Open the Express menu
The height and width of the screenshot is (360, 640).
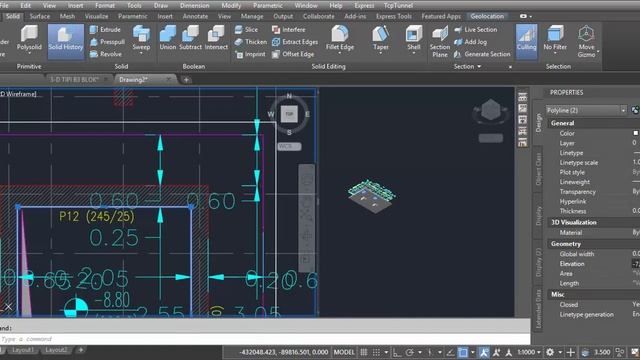[x=364, y=5]
